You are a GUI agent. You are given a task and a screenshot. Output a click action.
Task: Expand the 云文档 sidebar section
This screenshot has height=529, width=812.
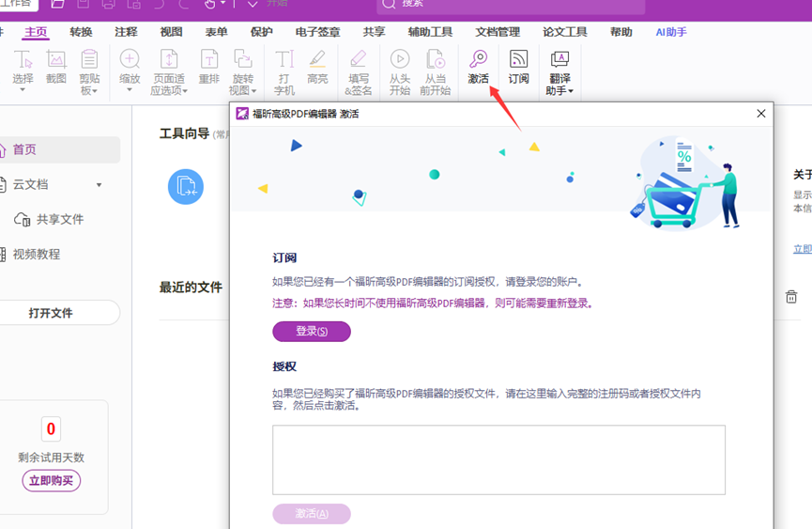click(99, 185)
